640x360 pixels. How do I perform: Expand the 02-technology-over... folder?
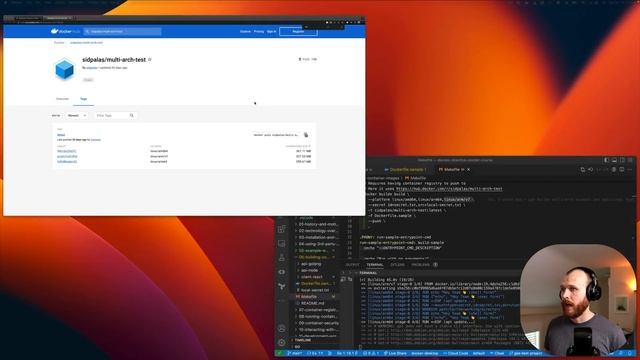(x=317, y=231)
